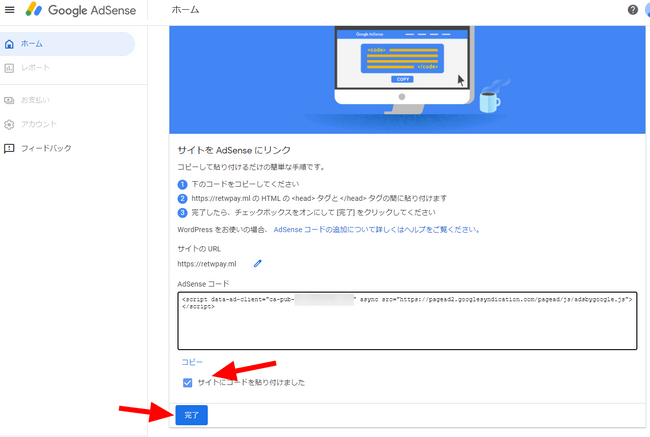Click the account gear icon
650x437 pixels.
[9, 124]
